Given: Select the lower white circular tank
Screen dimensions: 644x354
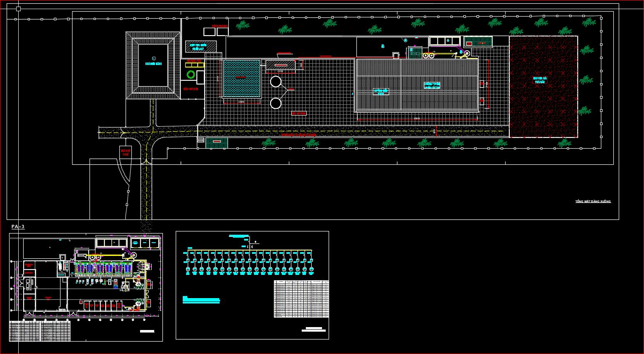Looking at the screenshot, I should click(x=276, y=103).
